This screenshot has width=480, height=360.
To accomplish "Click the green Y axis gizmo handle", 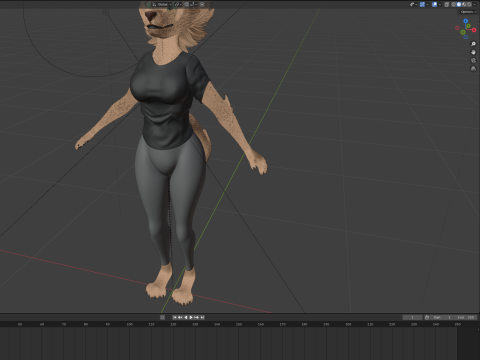I will pyautogui.click(x=468, y=26).
